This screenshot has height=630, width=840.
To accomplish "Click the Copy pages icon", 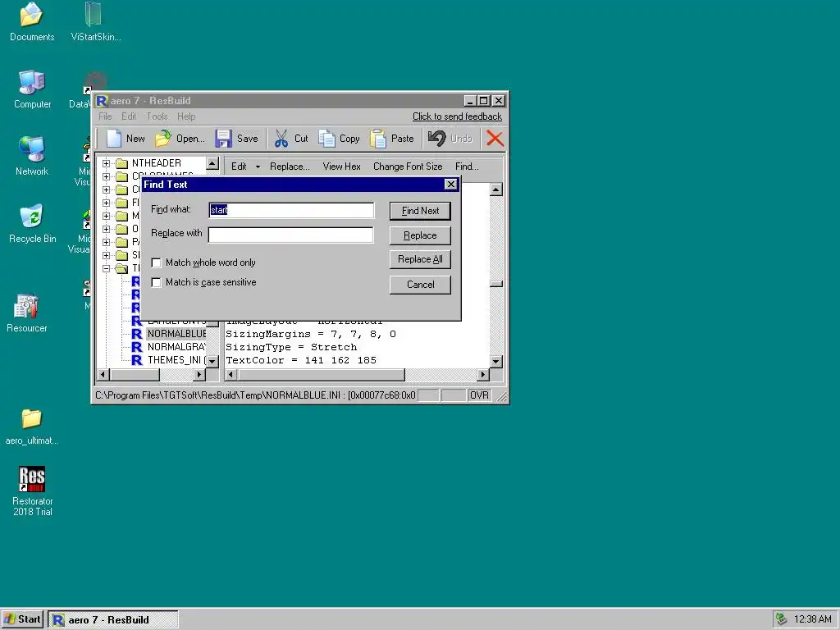I will click(x=326, y=138).
